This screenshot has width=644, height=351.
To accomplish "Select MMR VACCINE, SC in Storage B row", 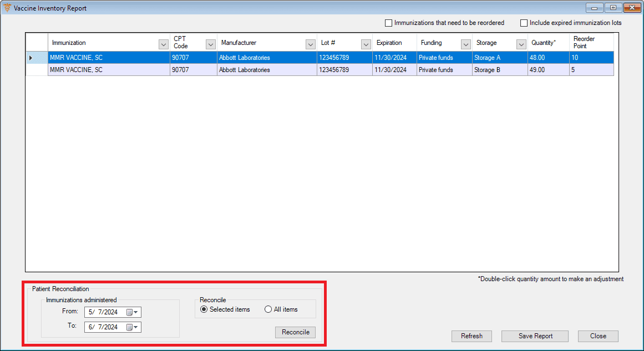I will tap(109, 70).
